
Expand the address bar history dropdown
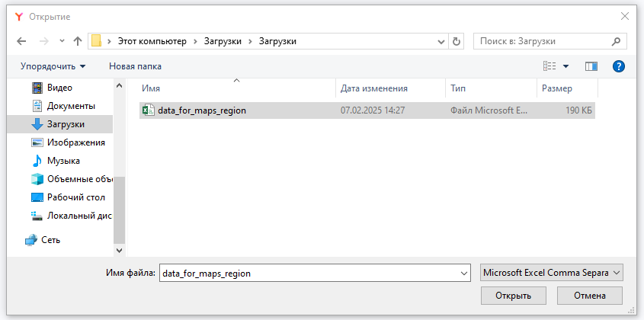(441, 41)
